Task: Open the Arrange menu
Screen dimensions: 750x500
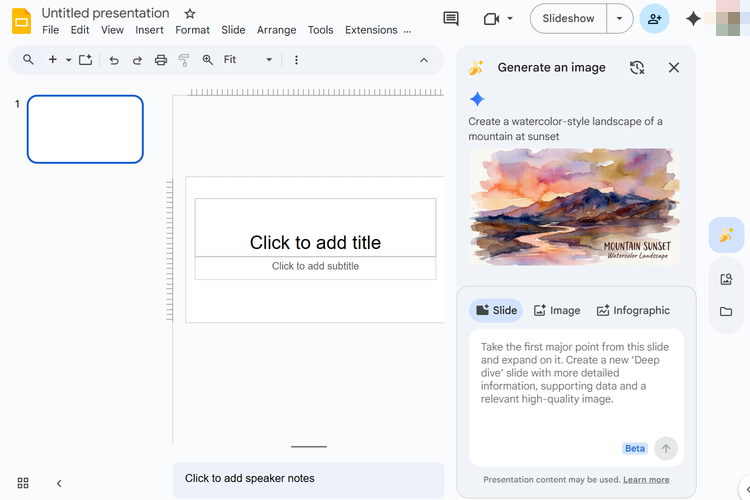Action: tap(276, 30)
